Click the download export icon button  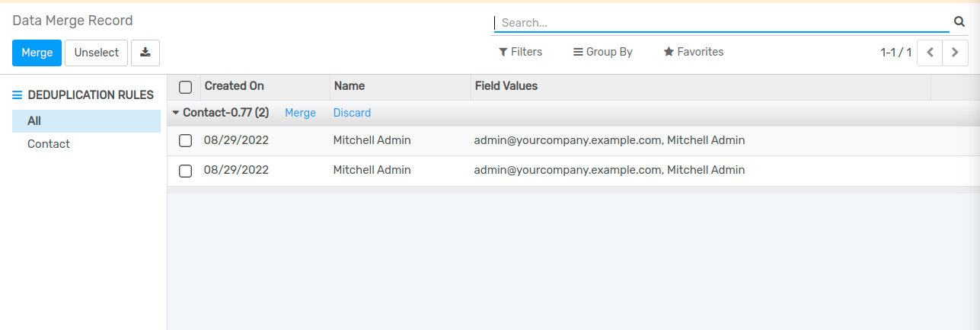(x=145, y=53)
